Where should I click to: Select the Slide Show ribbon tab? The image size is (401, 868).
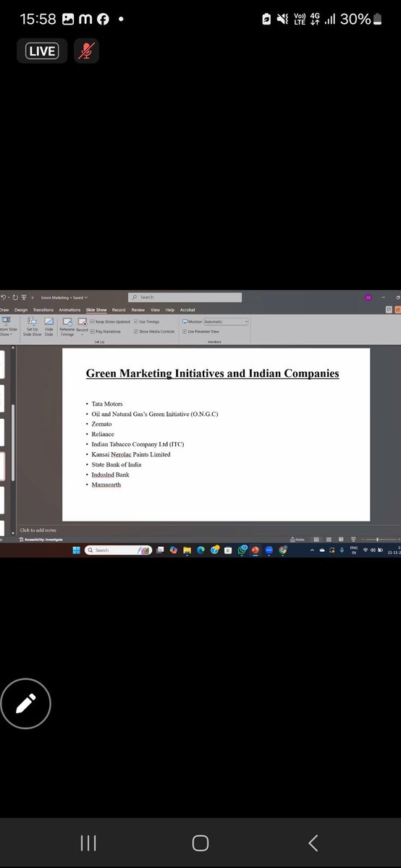click(x=96, y=310)
